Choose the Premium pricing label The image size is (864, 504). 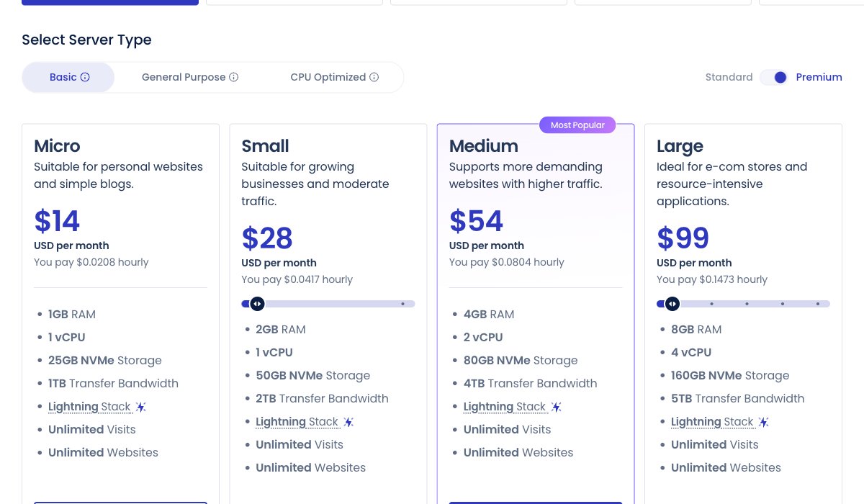(x=819, y=77)
